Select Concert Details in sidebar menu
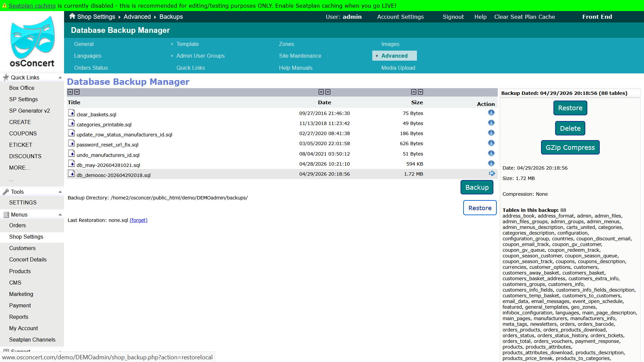644x362 pixels. tap(28, 260)
